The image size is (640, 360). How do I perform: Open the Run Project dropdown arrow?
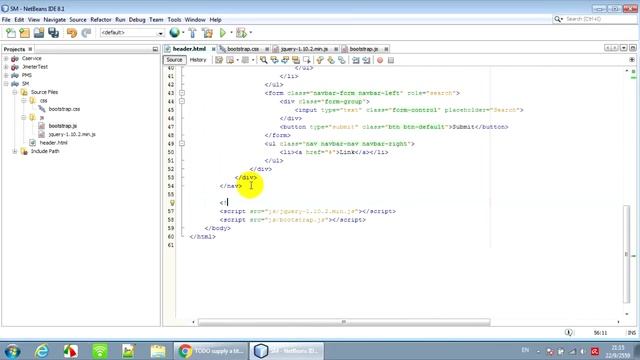click(231, 33)
